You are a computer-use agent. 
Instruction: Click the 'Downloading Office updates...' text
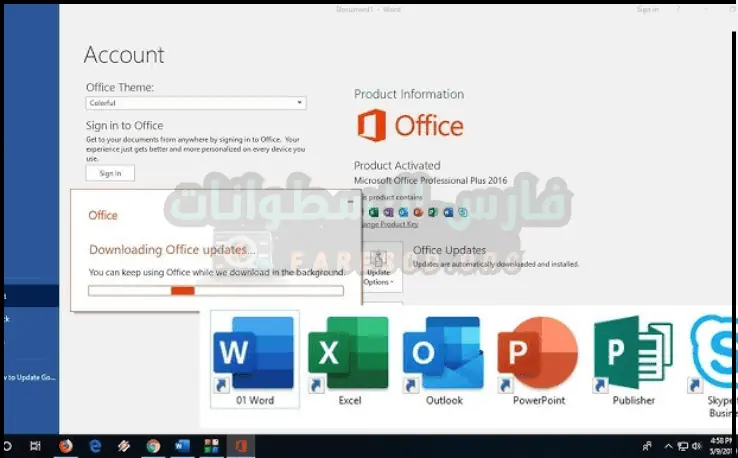coord(172,250)
